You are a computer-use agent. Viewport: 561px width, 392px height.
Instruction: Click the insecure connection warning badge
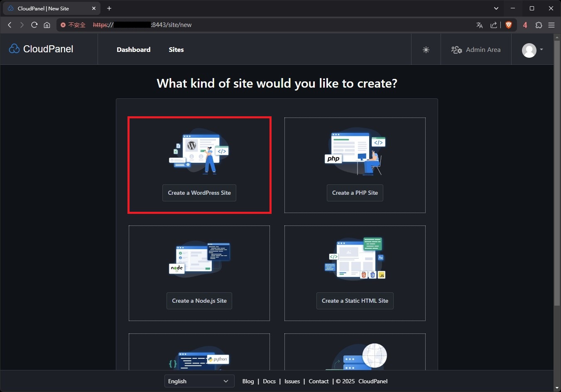pyautogui.click(x=73, y=25)
